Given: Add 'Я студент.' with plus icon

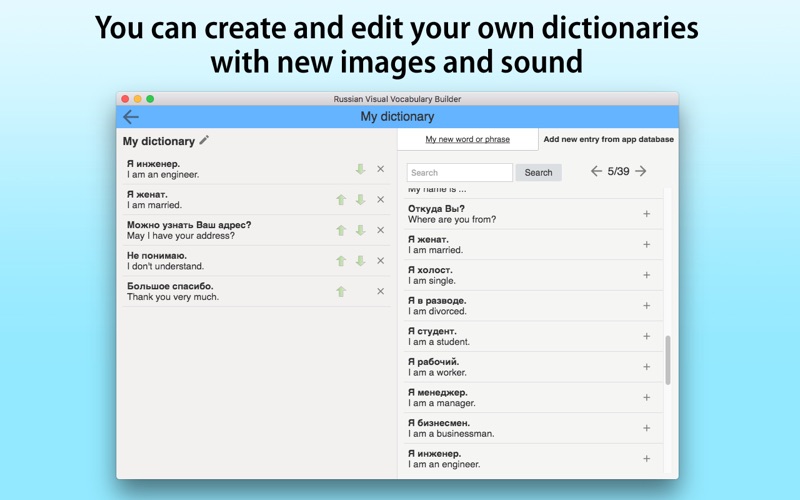Looking at the screenshot, I should [x=646, y=336].
